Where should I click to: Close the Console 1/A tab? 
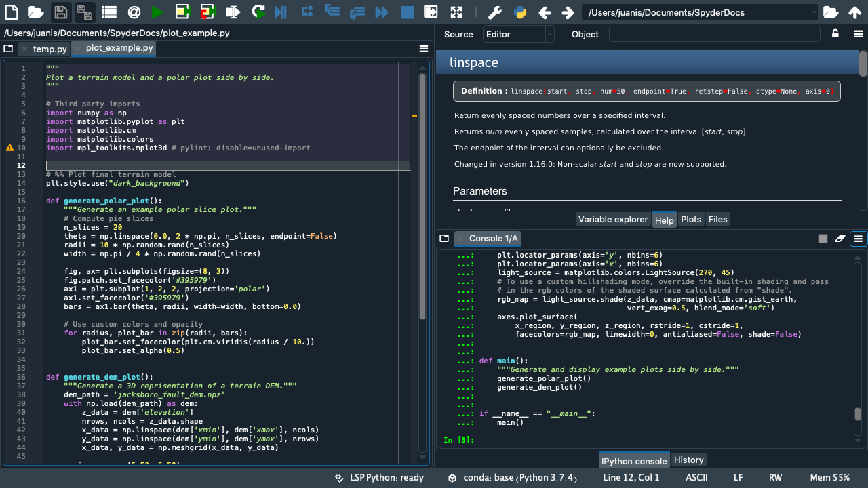[x=460, y=239]
